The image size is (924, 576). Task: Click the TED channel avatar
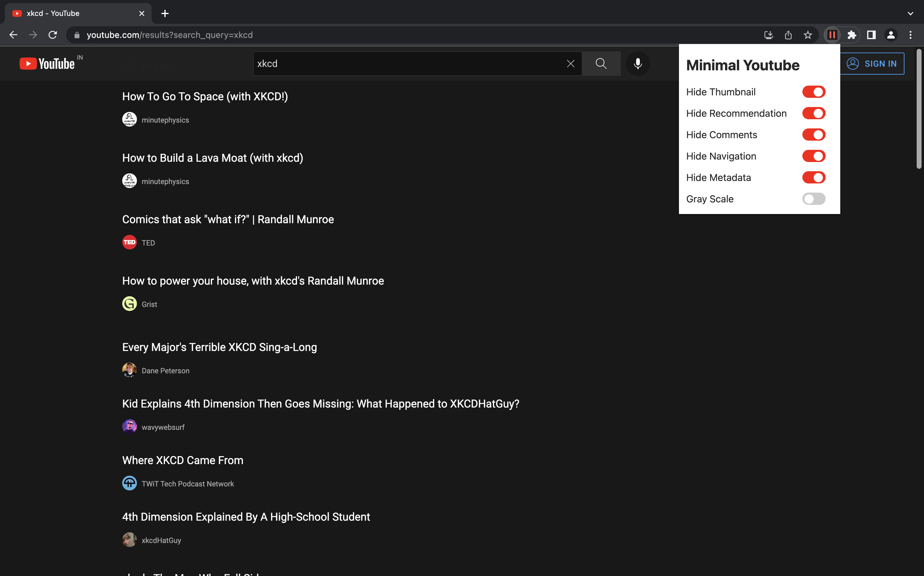coord(130,242)
